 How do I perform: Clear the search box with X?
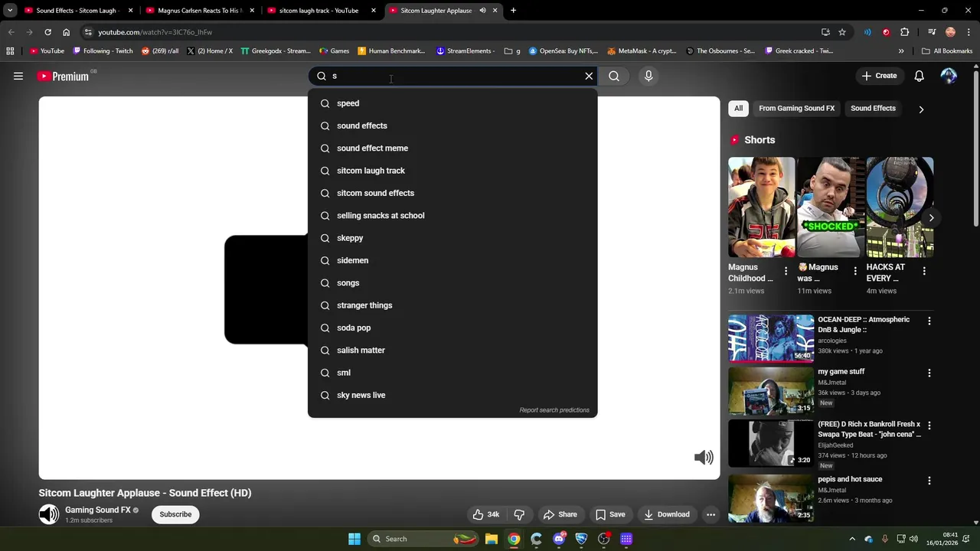point(589,76)
